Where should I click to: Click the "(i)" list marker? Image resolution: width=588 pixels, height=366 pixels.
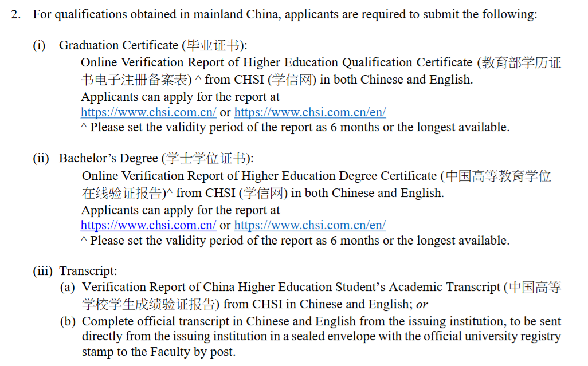[39, 45]
